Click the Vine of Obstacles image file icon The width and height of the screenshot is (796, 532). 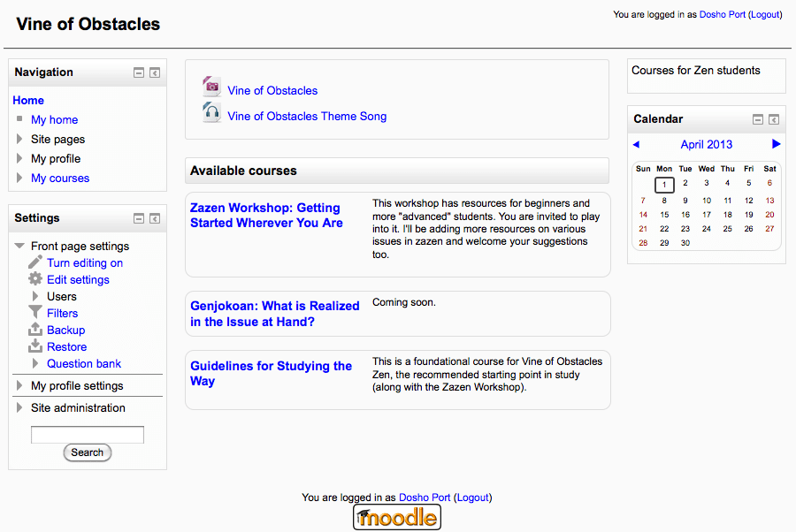[211, 87]
